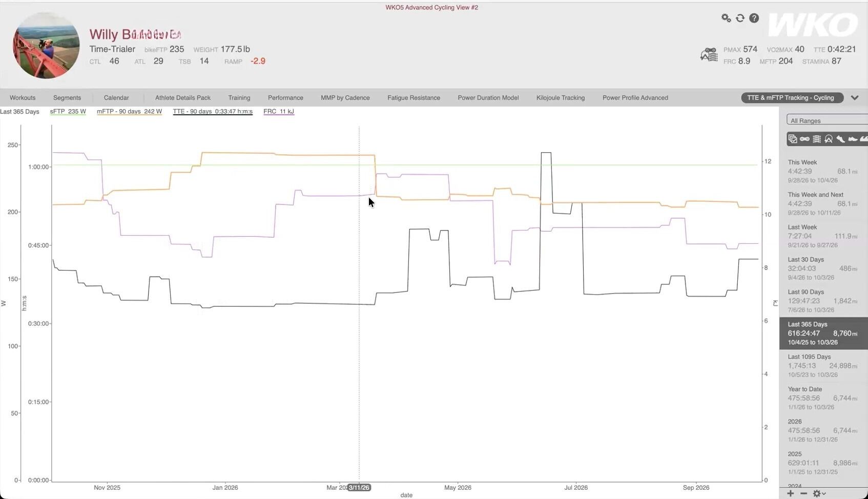Image resolution: width=868 pixels, height=499 pixels.
Task: Toggle the sFTP 235 W legend series
Action: (68, 112)
